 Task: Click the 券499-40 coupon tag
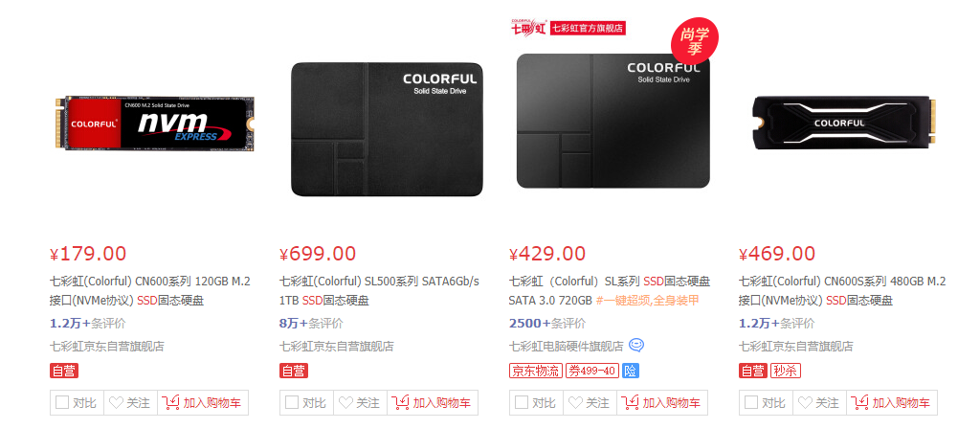pos(592,371)
